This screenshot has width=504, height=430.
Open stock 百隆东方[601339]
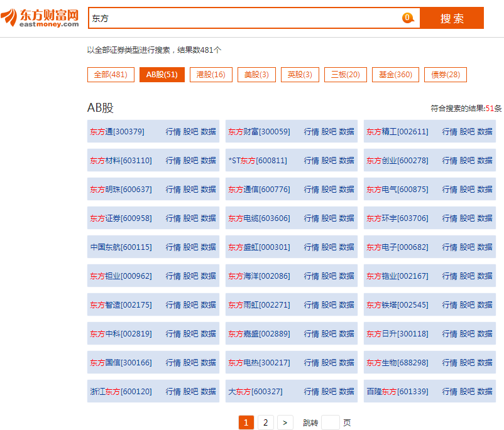click(397, 392)
